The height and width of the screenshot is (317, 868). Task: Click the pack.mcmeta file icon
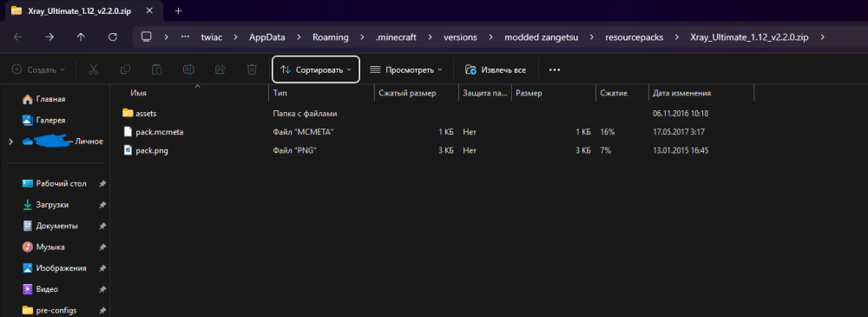coord(128,132)
